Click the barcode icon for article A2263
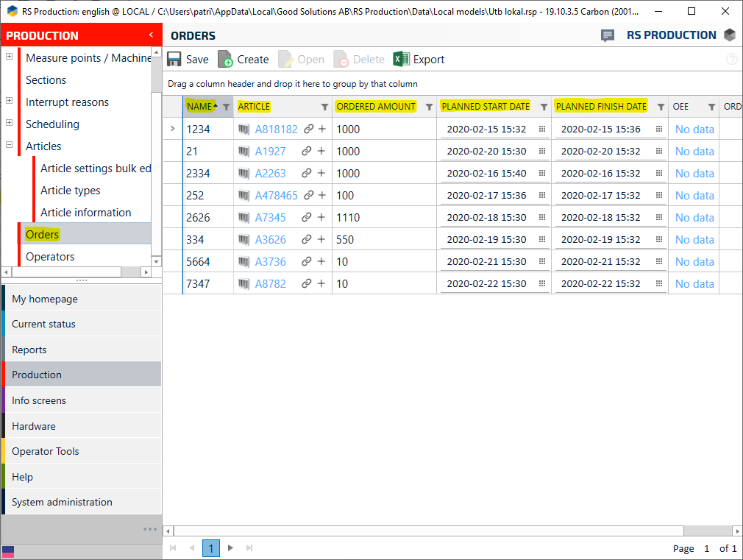 point(243,173)
